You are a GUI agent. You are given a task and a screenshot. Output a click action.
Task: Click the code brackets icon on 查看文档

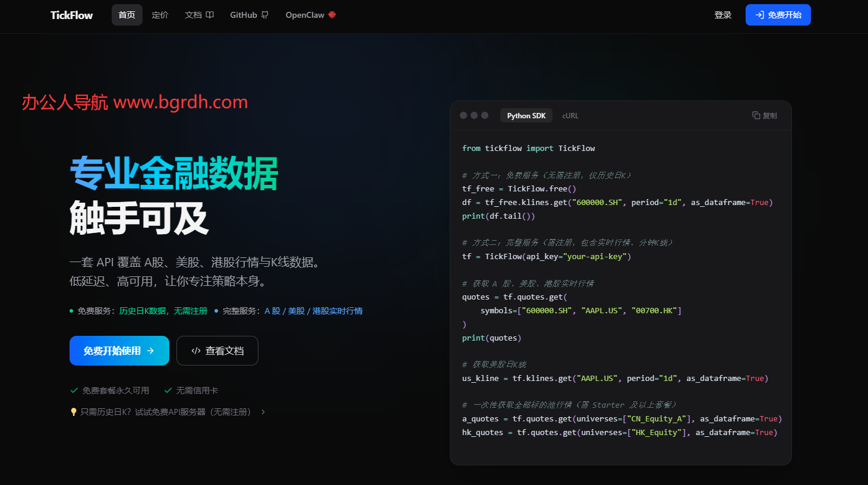point(195,351)
